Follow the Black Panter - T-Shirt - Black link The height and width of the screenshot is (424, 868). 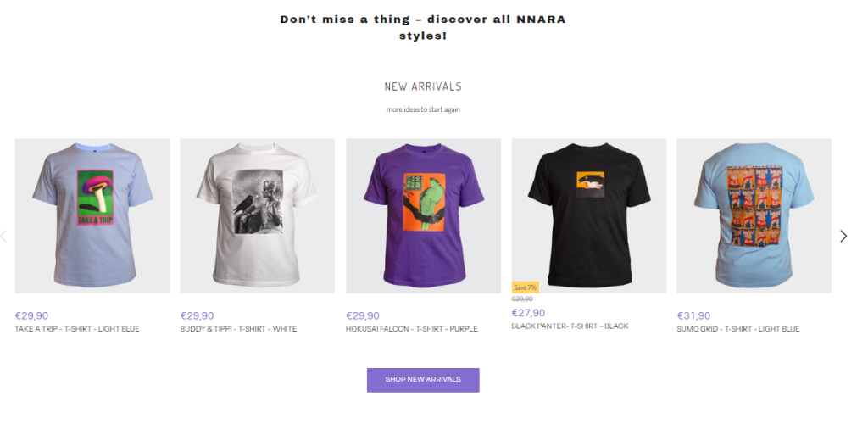[570, 326]
